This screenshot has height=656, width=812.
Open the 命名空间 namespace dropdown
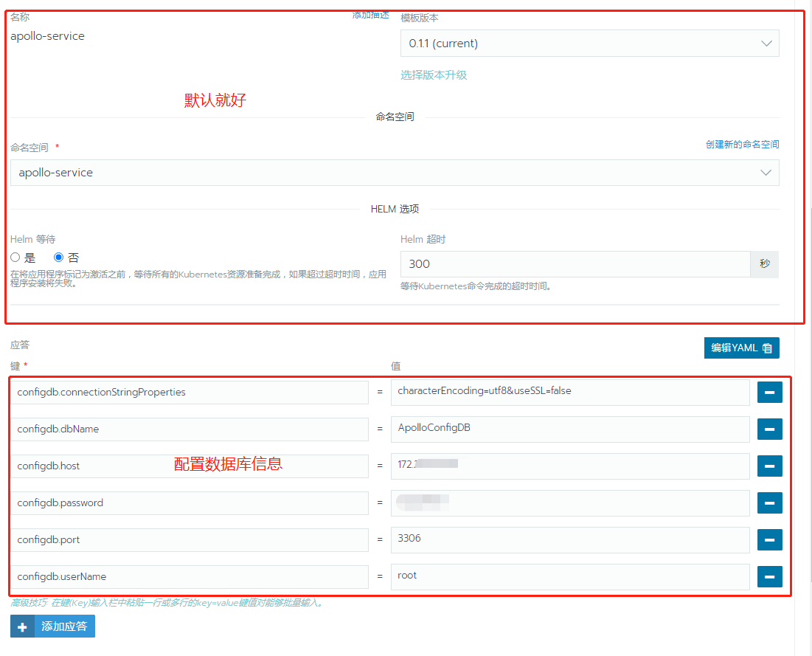[395, 172]
